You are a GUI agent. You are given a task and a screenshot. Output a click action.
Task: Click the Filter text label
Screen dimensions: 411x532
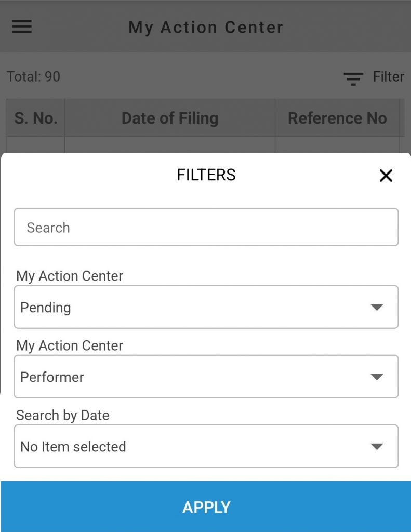tap(389, 77)
